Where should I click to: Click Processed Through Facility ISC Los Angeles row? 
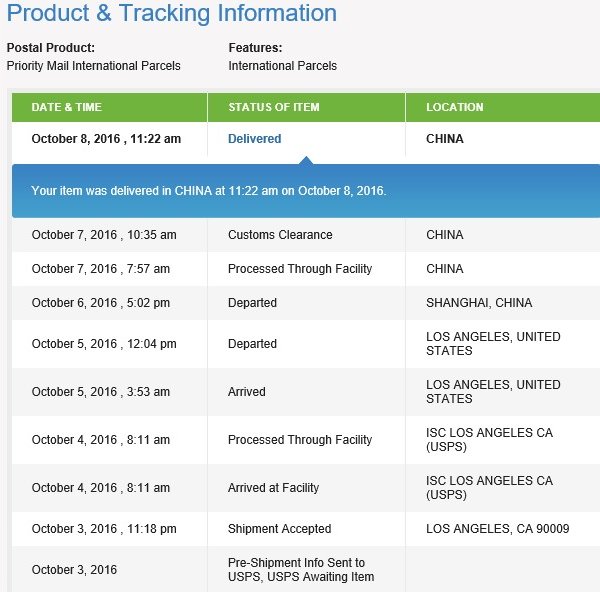306,440
